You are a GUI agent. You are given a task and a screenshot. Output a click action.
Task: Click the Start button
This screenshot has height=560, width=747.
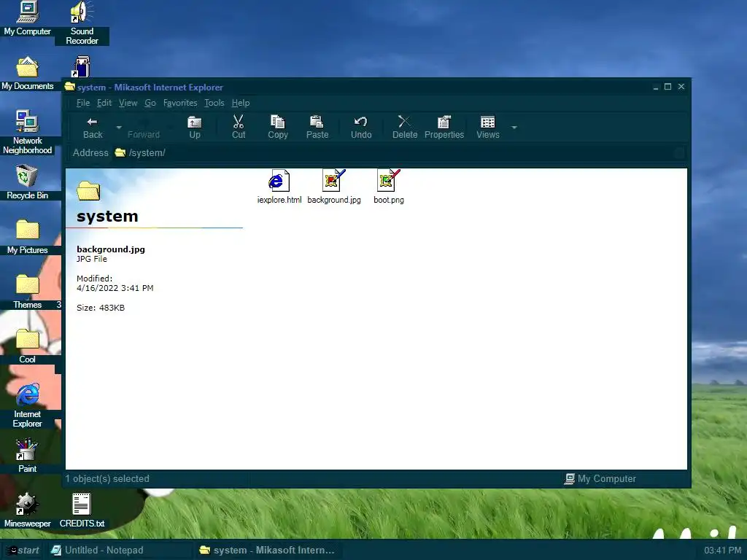coord(23,551)
